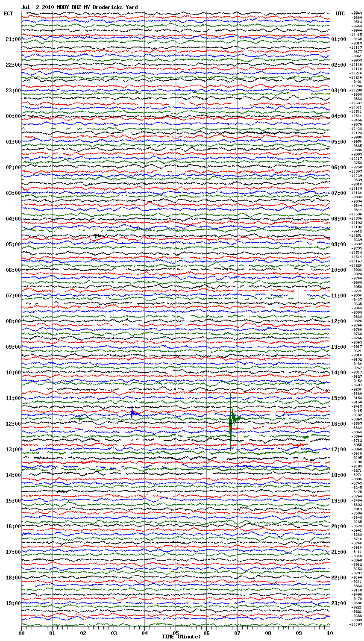Click the ECT time zone label
The image size is (364, 641).
[x=9, y=14]
